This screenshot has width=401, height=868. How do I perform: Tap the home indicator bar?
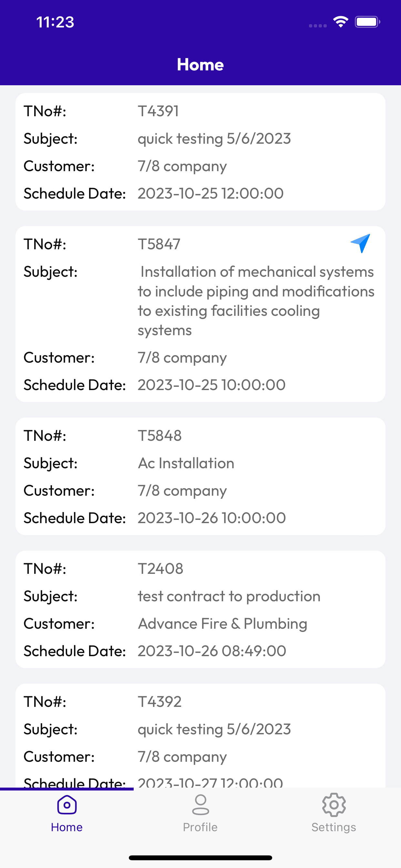tap(200, 858)
